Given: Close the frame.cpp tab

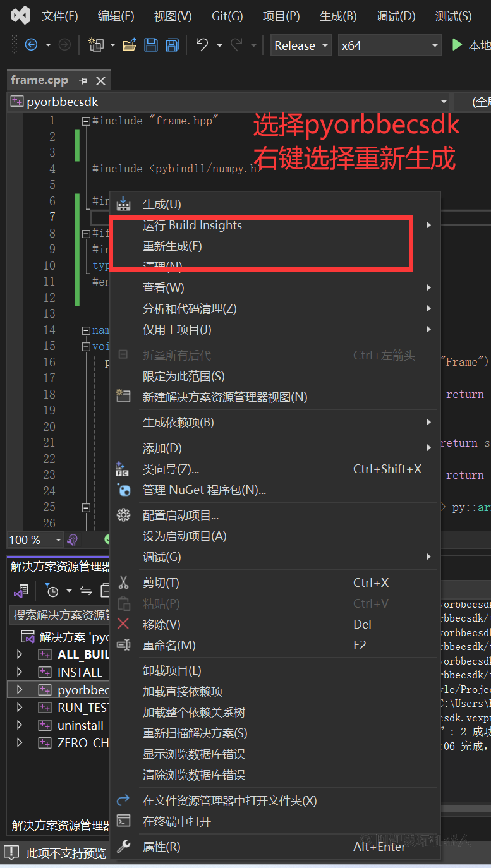Looking at the screenshot, I should 100,81.
